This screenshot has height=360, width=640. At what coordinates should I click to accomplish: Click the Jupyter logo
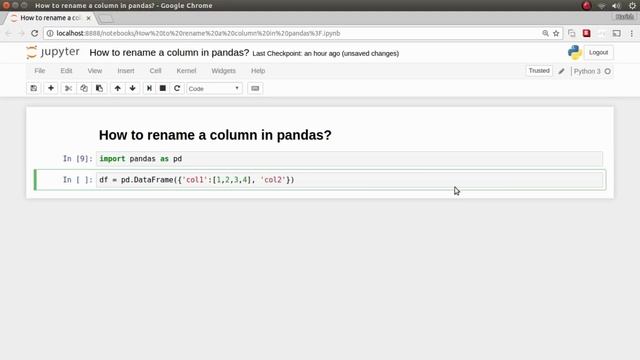point(53,52)
